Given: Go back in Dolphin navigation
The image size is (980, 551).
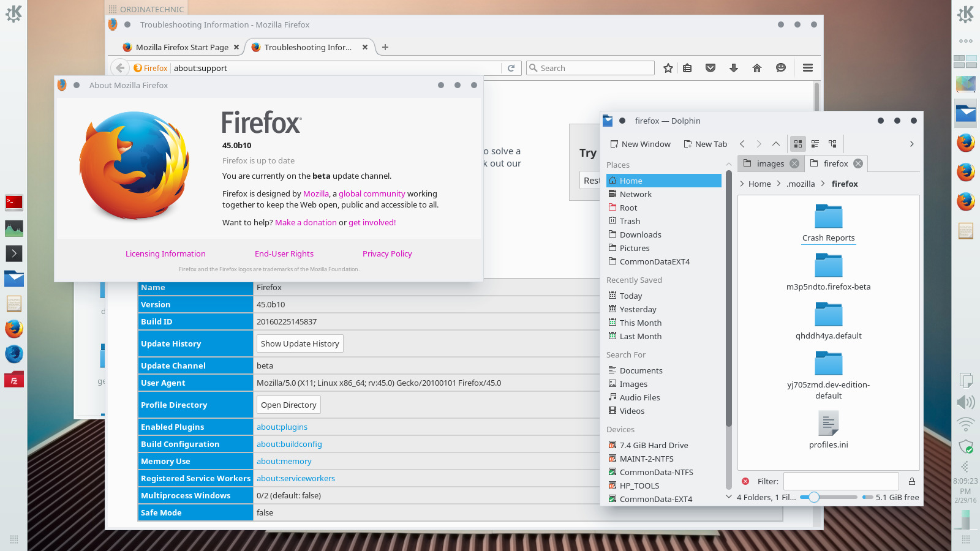Looking at the screenshot, I should [742, 144].
